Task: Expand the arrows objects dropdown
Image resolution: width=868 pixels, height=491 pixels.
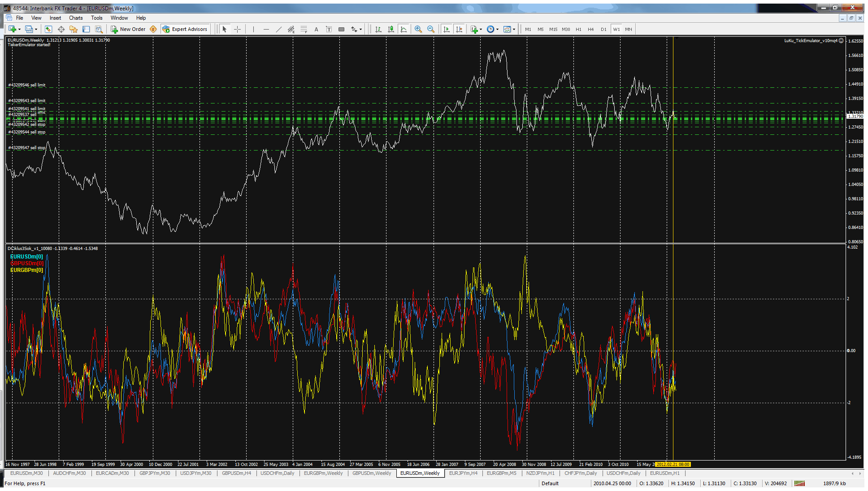Action: [360, 29]
